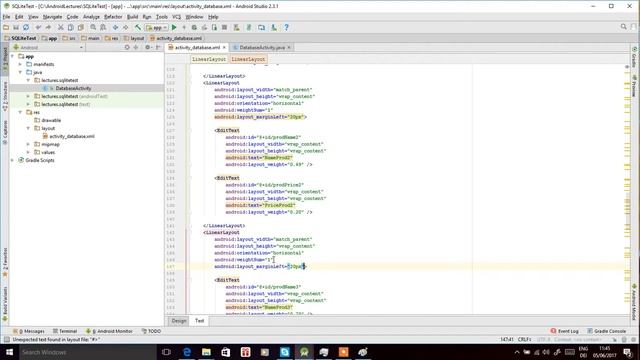Viewport: 640px width, 360px height.
Task: Collapse the java folder
Action: [20, 72]
